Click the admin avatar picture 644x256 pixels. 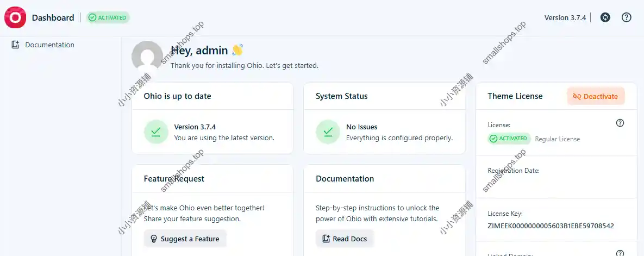point(147,57)
